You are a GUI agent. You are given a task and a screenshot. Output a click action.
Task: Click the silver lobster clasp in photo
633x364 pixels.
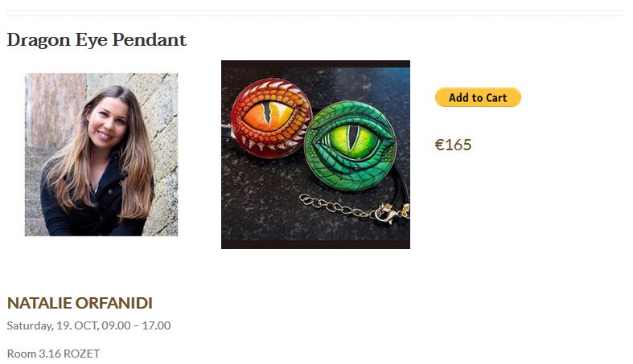point(384,214)
